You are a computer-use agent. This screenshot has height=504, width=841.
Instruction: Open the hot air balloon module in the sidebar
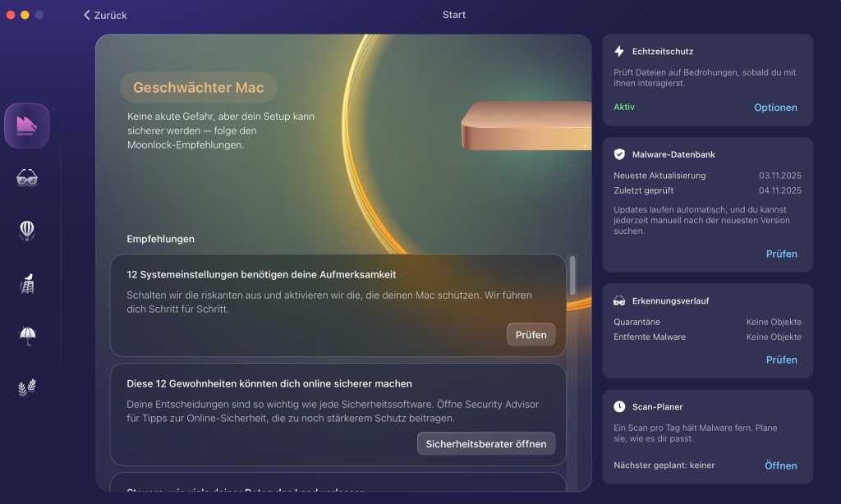click(26, 231)
